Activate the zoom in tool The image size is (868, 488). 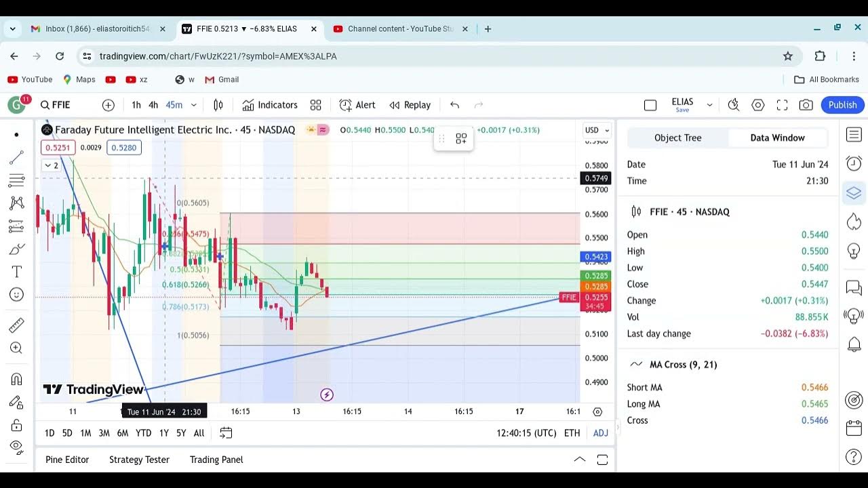pyautogui.click(x=16, y=348)
